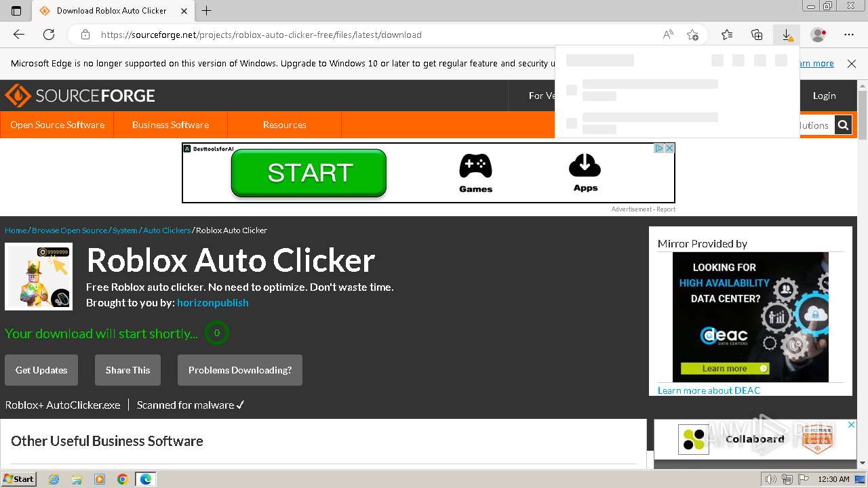Click the Other Useful Business Software heading
The width and height of the screenshot is (868, 488).
point(107,441)
